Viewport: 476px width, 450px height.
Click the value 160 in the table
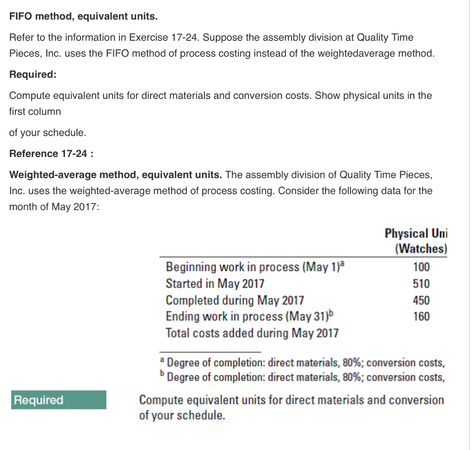coord(422,316)
